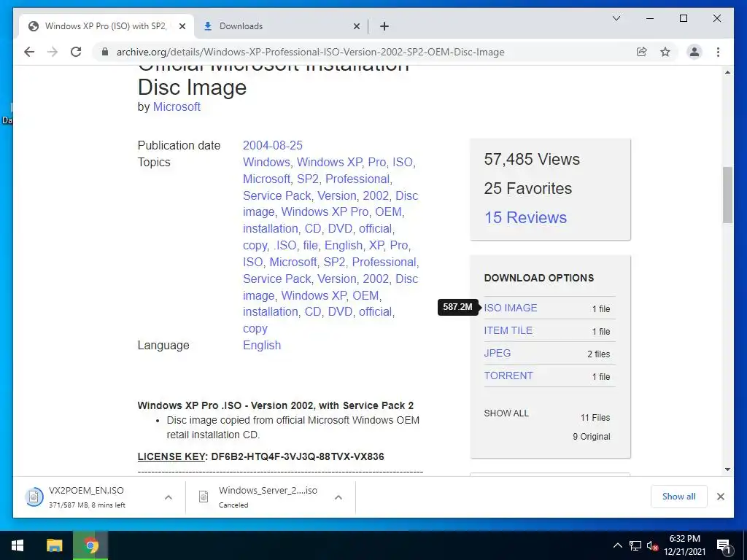747x560 pixels.
Task: Go back using the browser back arrow
Action: pos(29,52)
